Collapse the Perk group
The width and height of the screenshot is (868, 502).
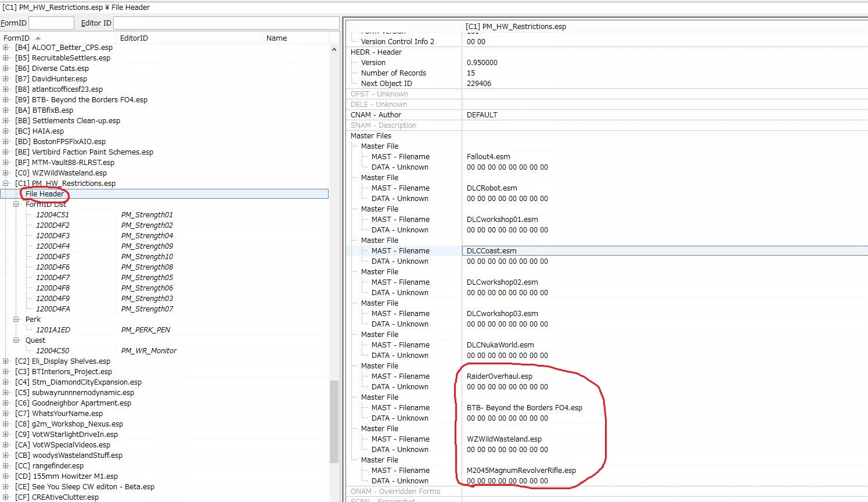pyautogui.click(x=16, y=320)
